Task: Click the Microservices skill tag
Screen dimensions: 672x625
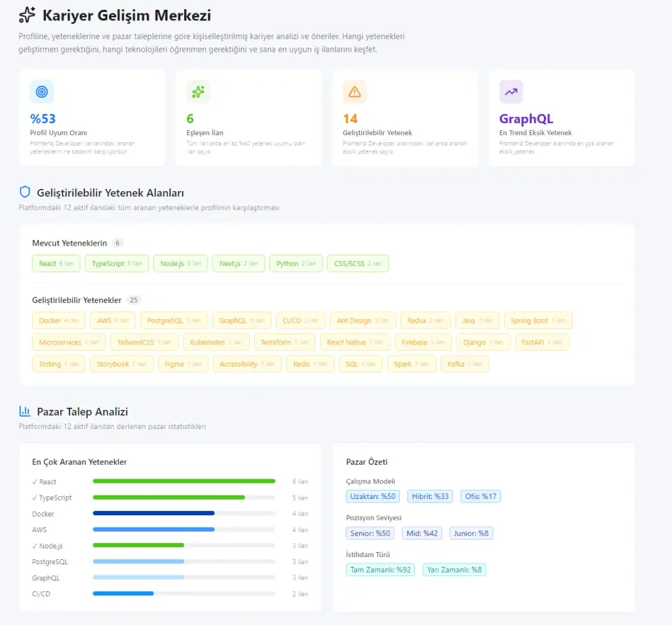Action: 69,342
